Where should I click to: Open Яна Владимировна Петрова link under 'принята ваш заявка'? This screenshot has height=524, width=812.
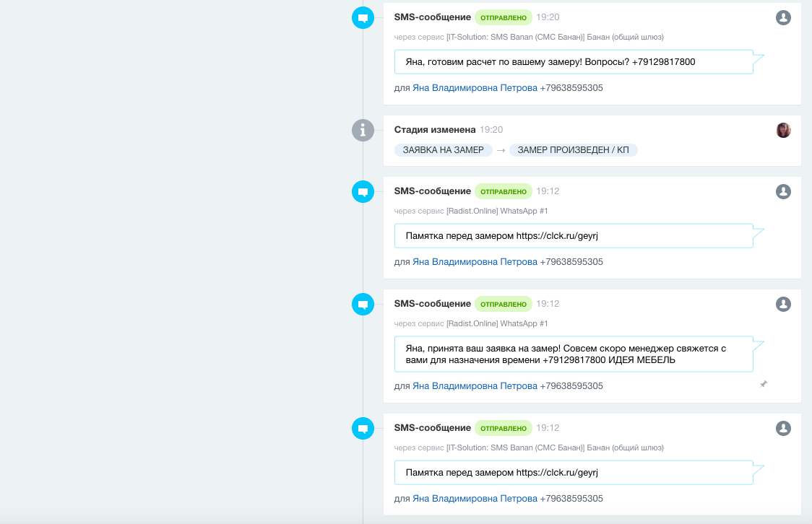pyautogui.click(x=475, y=386)
